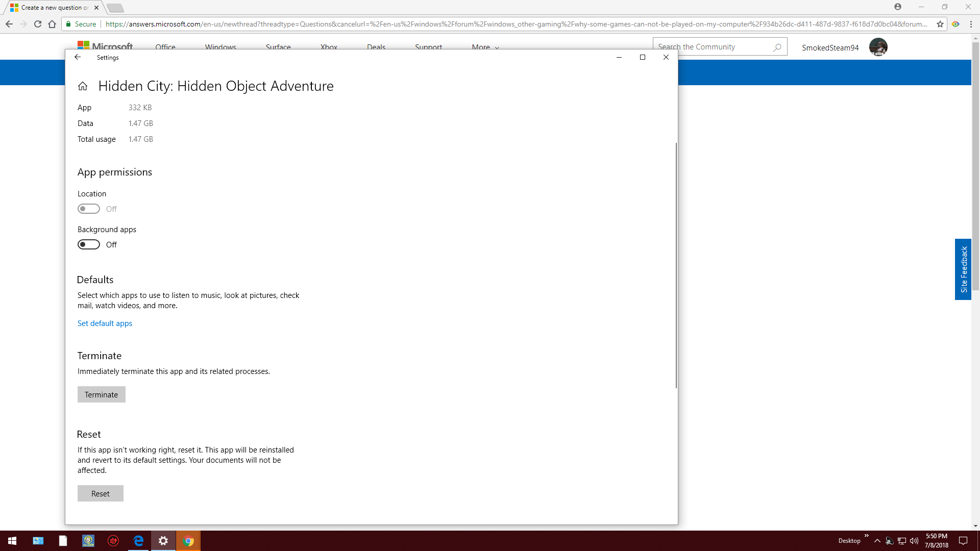The width and height of the screenshot is (980, 551).
Task: Click the Chrome extension icon near star
Action: tap(955, 24)
